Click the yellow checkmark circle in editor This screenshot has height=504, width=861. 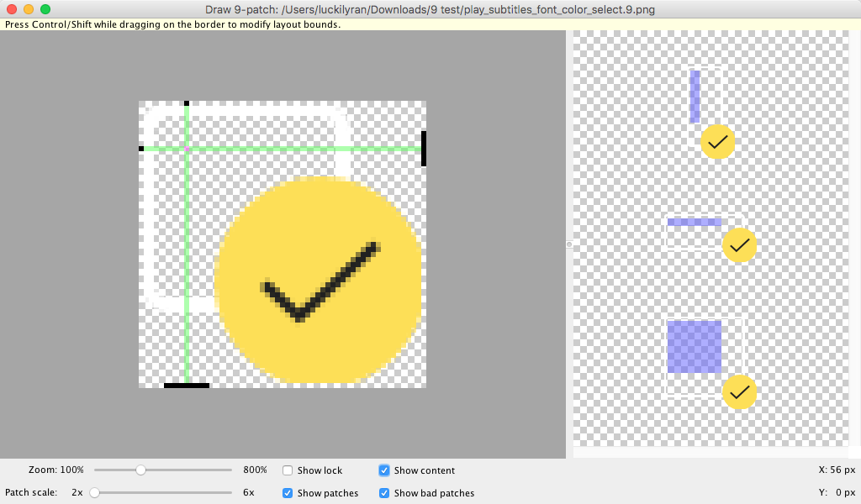(x=318, y=280)
